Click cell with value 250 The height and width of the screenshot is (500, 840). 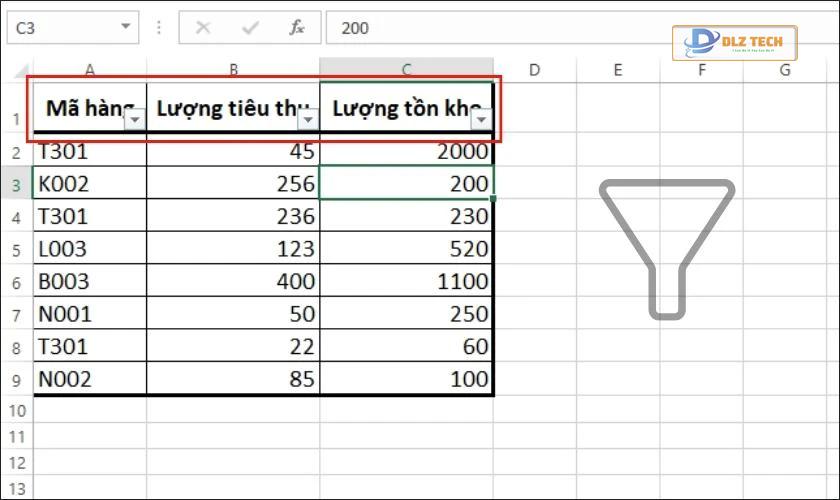click(x=407, y=314)
